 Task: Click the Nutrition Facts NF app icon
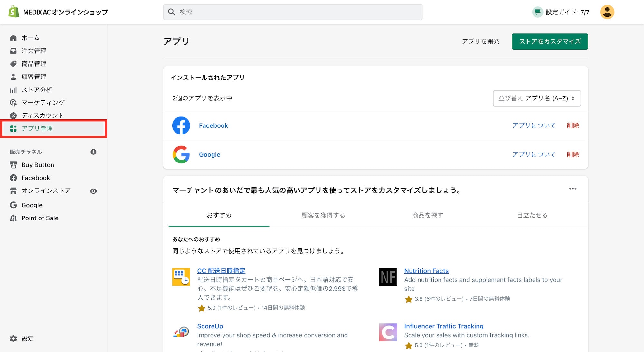click(x=388, y=277)
